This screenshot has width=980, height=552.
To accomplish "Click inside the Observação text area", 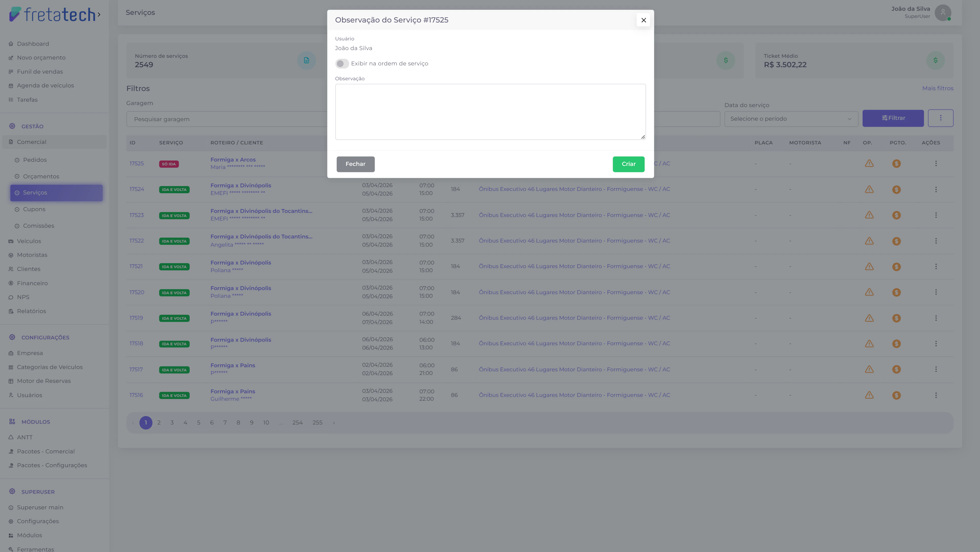I will pyautogui.click(x=490, y=111).
